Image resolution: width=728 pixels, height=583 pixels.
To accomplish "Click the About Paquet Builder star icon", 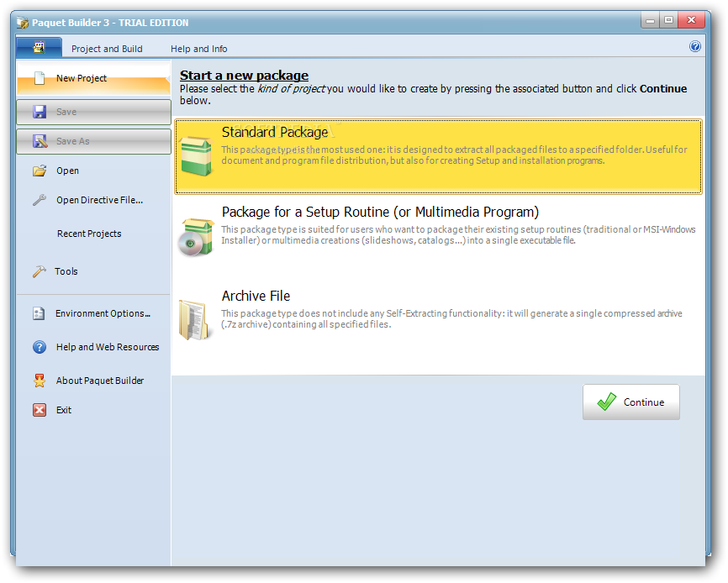I will tap(40, 381).
